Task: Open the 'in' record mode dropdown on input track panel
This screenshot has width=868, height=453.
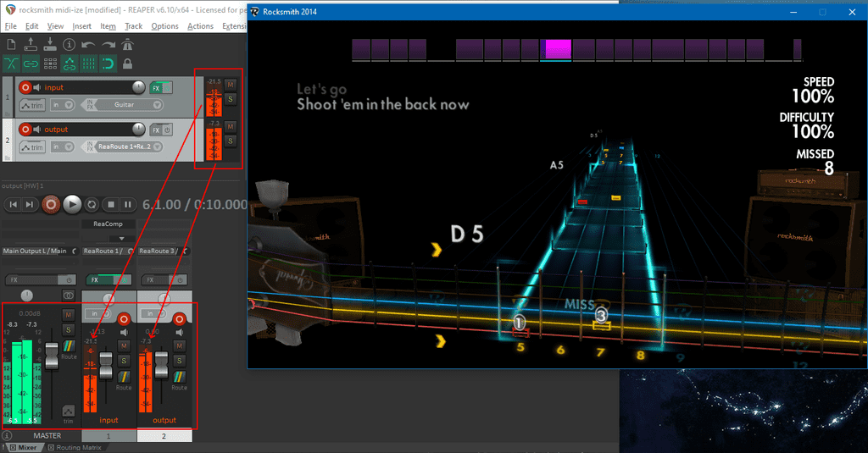Action: pos(63,104)
